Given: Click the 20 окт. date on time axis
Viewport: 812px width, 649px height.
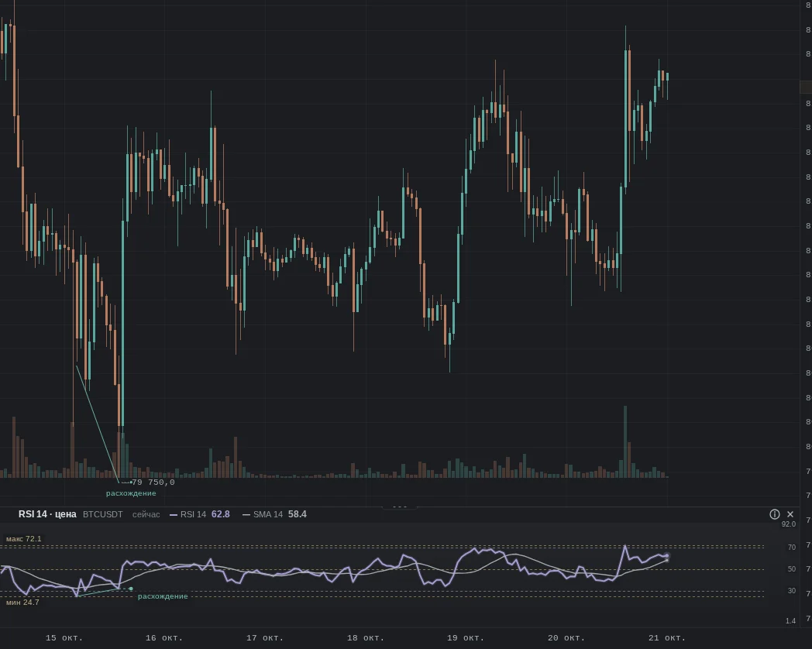Looking at the screenshot, I should tap(566, 638).
